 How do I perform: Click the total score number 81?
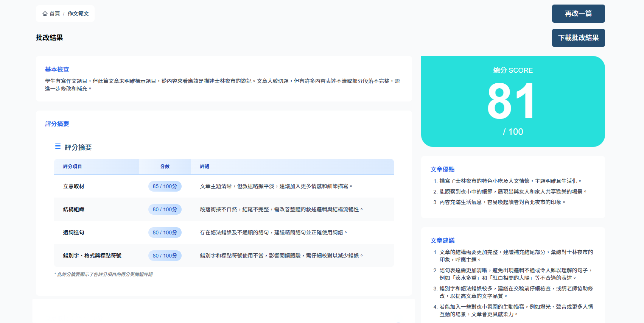tap(512, 101)
